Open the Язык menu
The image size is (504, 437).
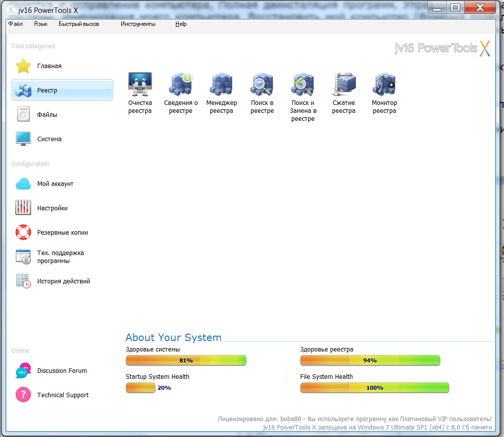coord(41,24)
